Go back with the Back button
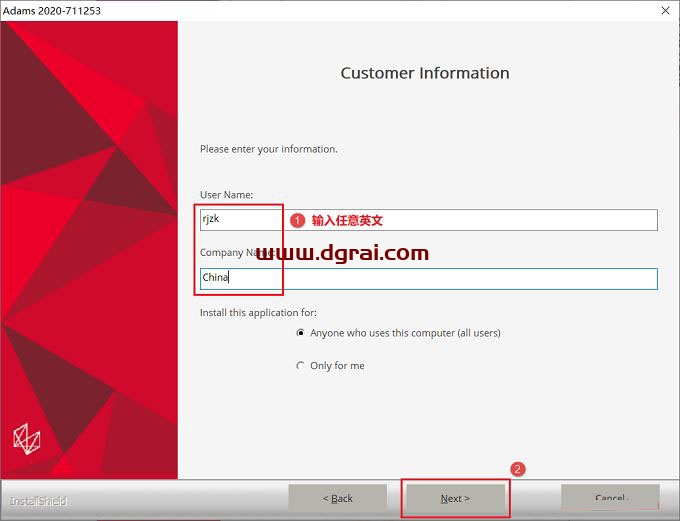This screenshot has width=680, height=521. tap(337, 498)
